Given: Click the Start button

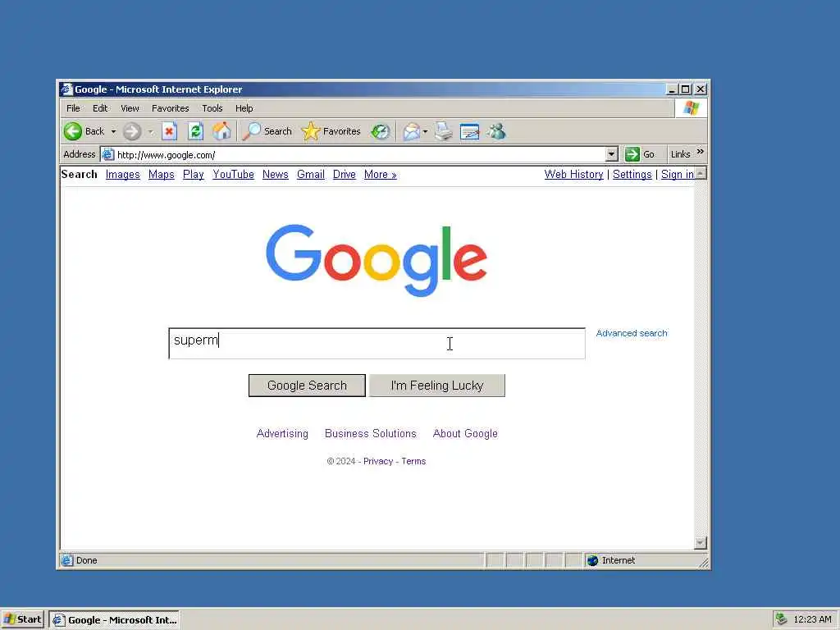Looking at the screenshot, I should (x=22, y=620).
